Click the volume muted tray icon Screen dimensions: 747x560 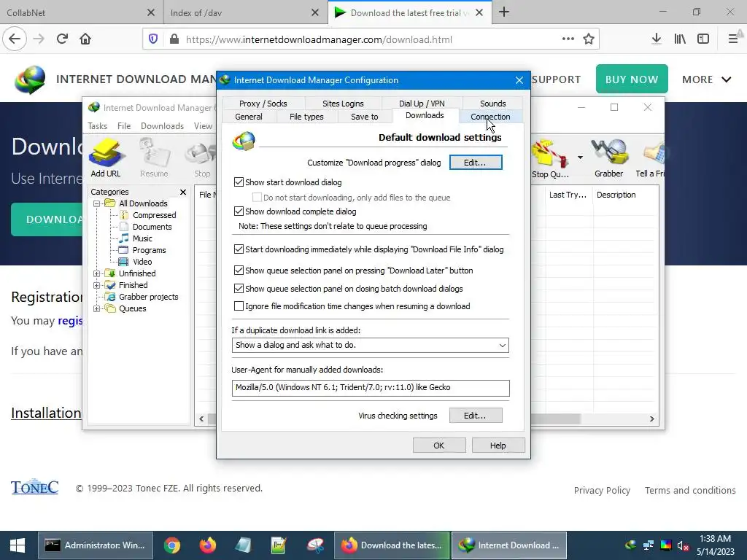tap(683, 545)
